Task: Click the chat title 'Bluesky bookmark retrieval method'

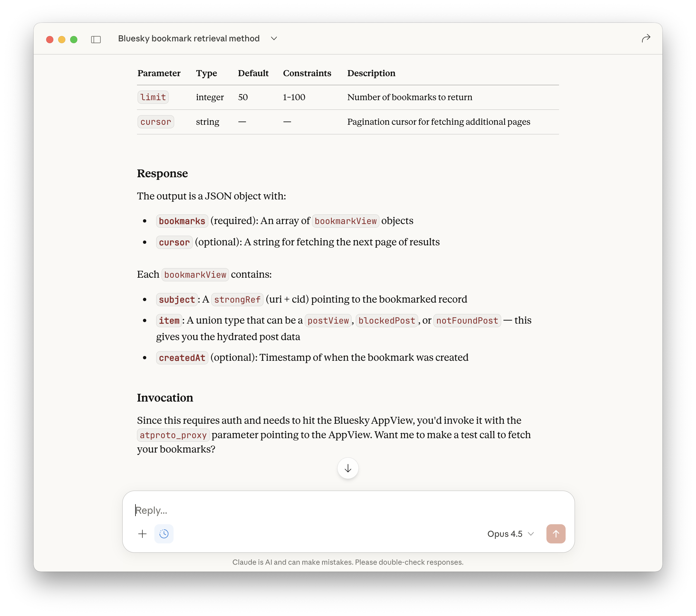Action: [x=189, y=38]
